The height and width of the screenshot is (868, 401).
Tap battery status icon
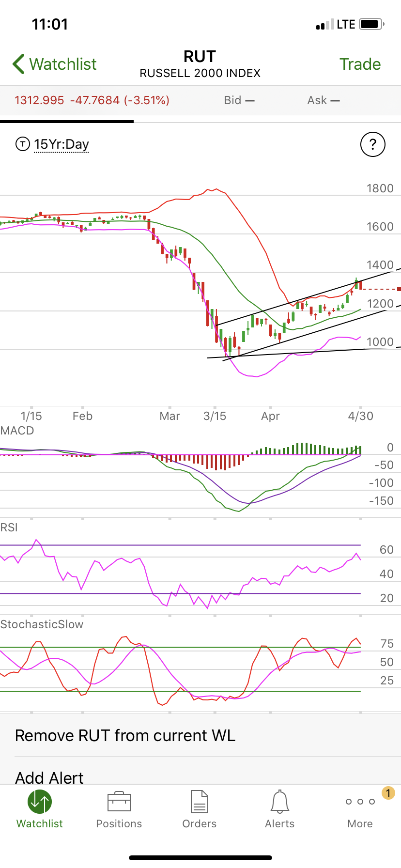(372, 24)
